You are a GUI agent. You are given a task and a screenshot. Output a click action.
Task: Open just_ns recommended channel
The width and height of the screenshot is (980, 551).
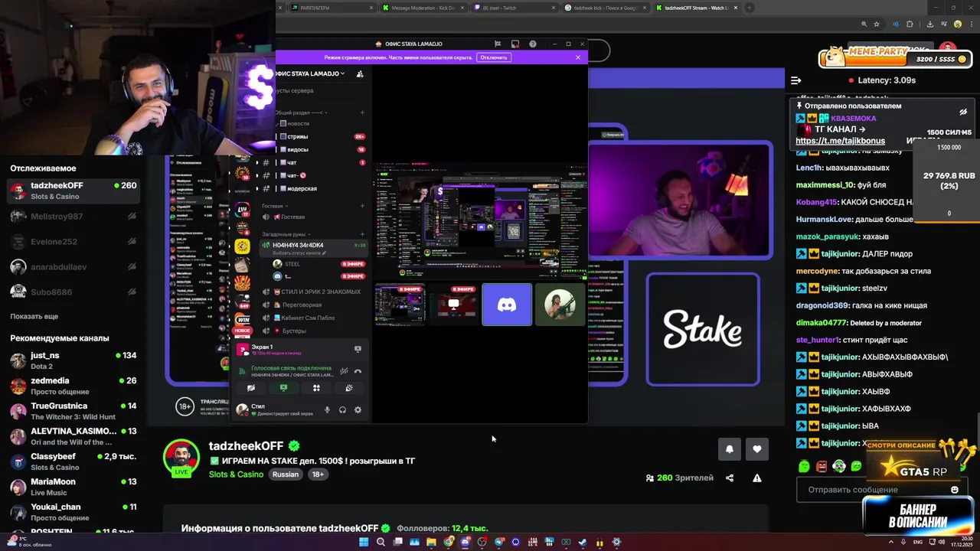coord(73,360)
